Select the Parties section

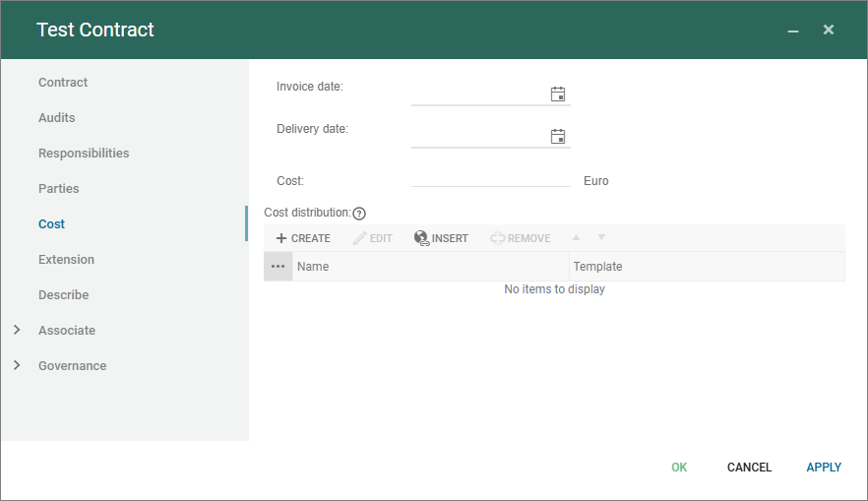click(x=59, y=189)
